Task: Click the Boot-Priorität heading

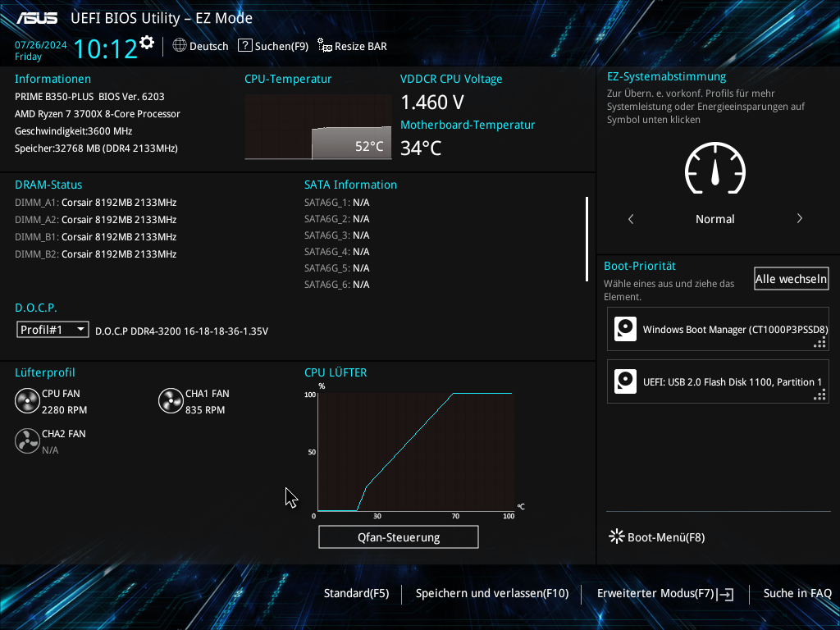Action: (x=640, y=266)
